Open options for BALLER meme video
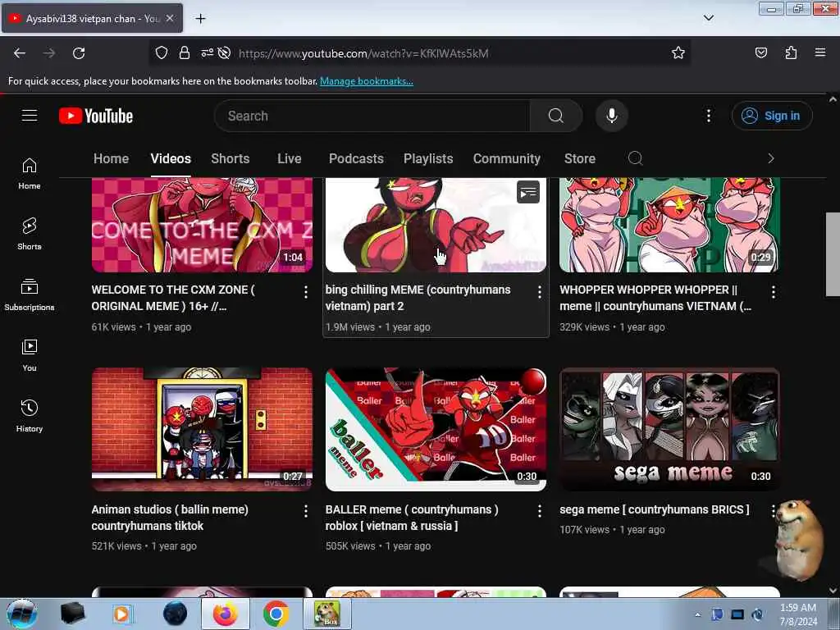 coord(540,511)
